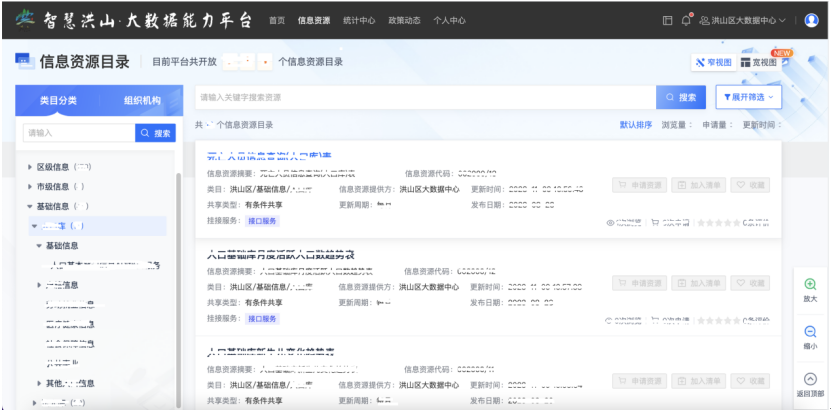Click the platform logo icon
831x415 pixels.
[x=24, y=20]
